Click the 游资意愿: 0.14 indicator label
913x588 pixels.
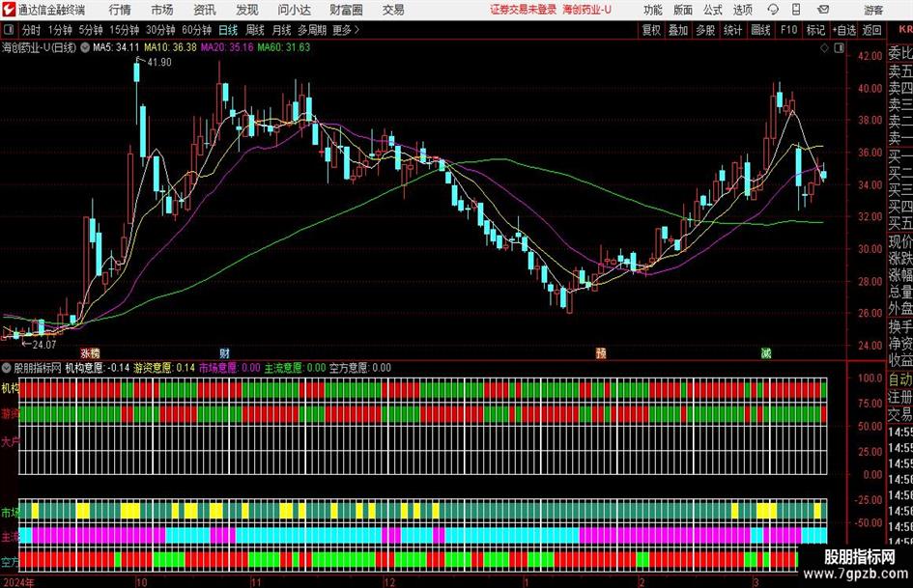point(164,368)
